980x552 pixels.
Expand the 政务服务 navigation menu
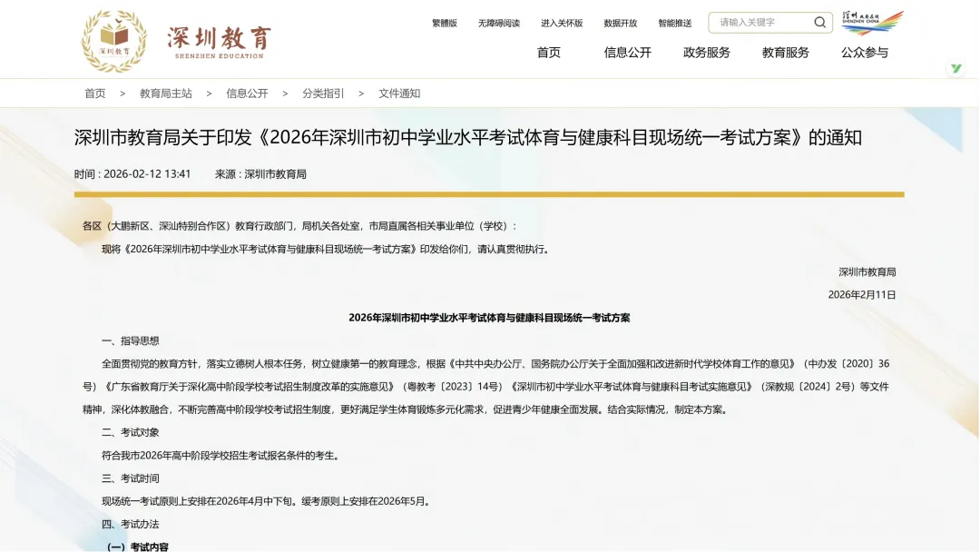click(707, 54)
